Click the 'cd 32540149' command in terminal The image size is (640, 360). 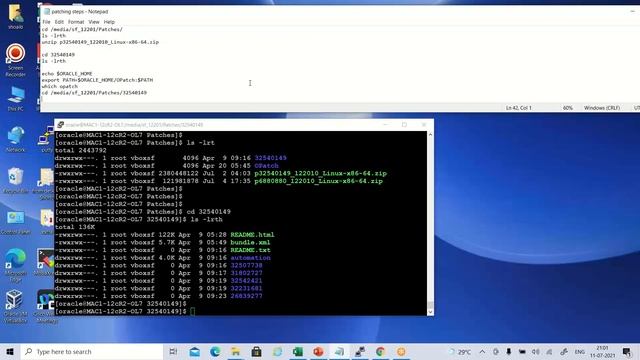coord(209,212)
